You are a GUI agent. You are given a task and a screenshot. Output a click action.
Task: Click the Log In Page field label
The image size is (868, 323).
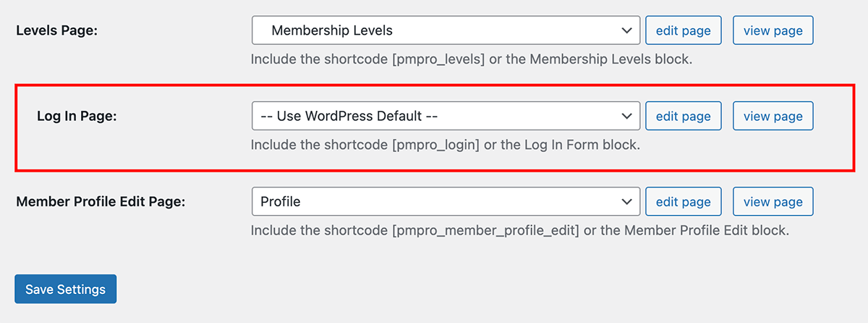tap(77, 117)
